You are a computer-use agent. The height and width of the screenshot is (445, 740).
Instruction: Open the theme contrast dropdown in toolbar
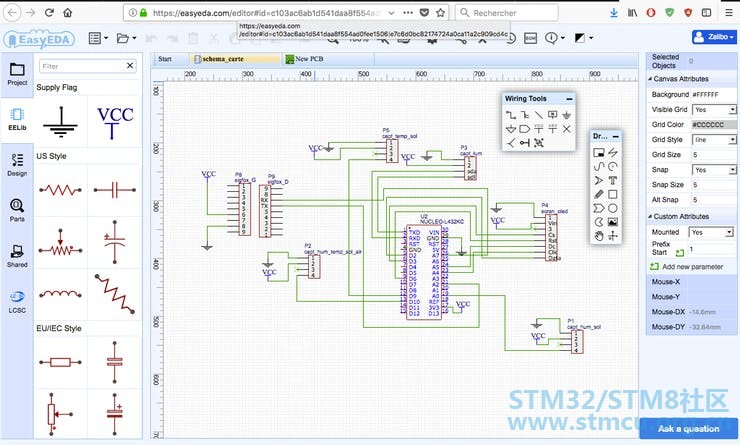(584, 38)
